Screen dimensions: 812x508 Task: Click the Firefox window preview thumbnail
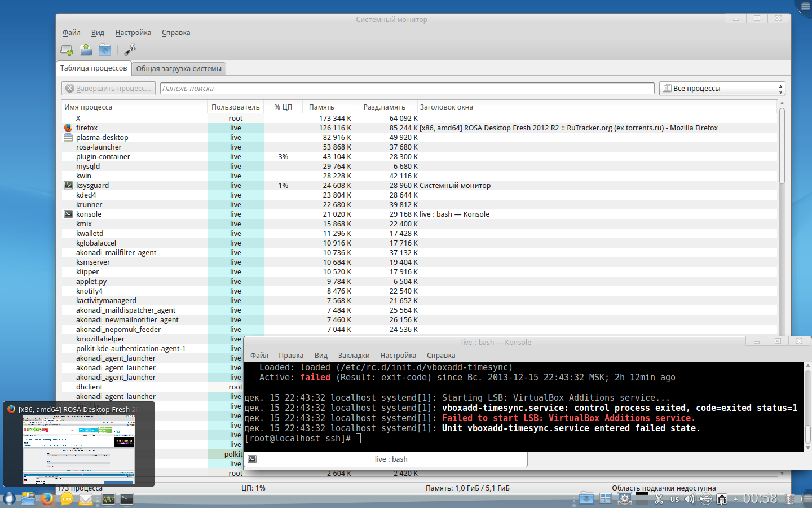click(x=79, y=450)
